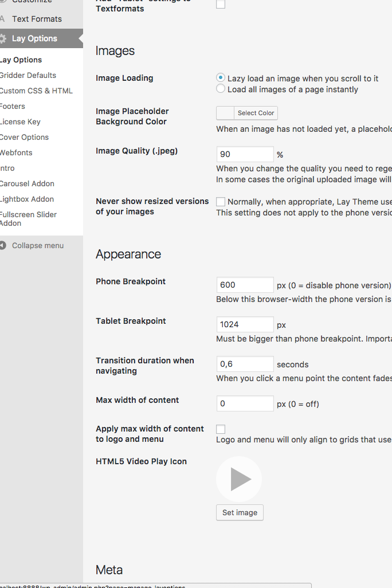The width and height of the screenshot is (392, 588).
Task: Open Gridder Defaults submenu page
Action: coord(28,75)
